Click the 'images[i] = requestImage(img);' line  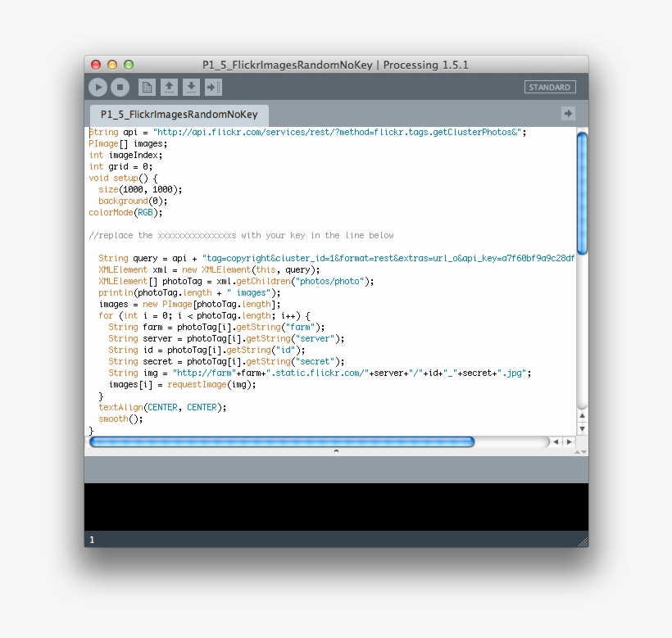[182, 384]
